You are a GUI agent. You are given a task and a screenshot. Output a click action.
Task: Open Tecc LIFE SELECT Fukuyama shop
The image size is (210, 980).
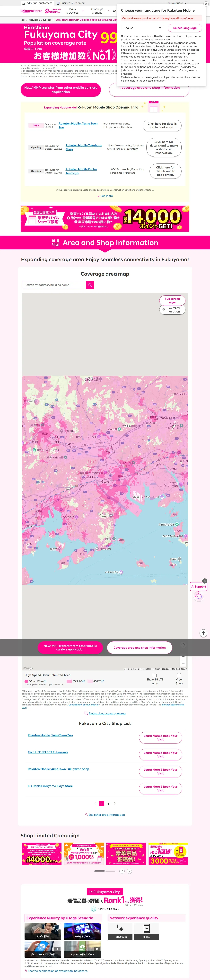(x=48, y=752)
